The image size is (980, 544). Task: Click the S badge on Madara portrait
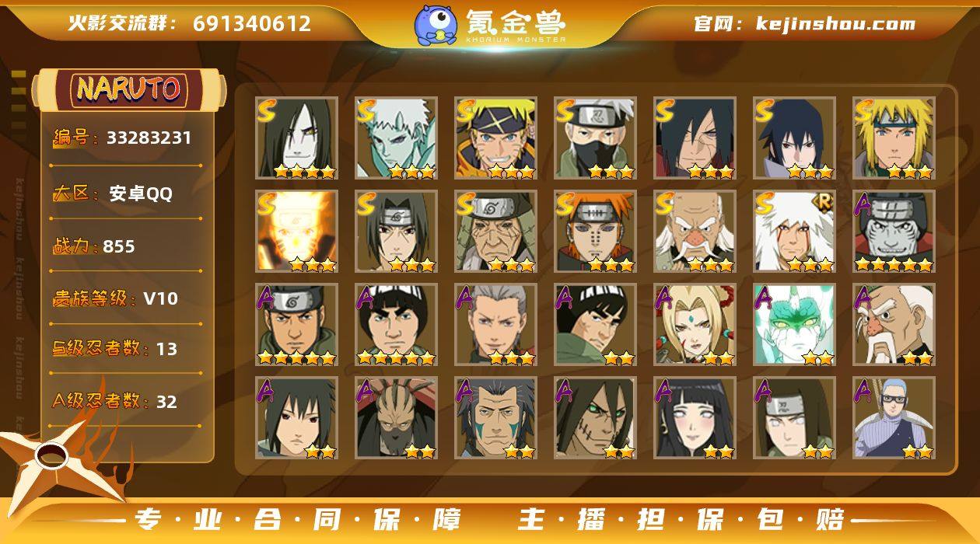pyautogui.click(x=666, y=110)
